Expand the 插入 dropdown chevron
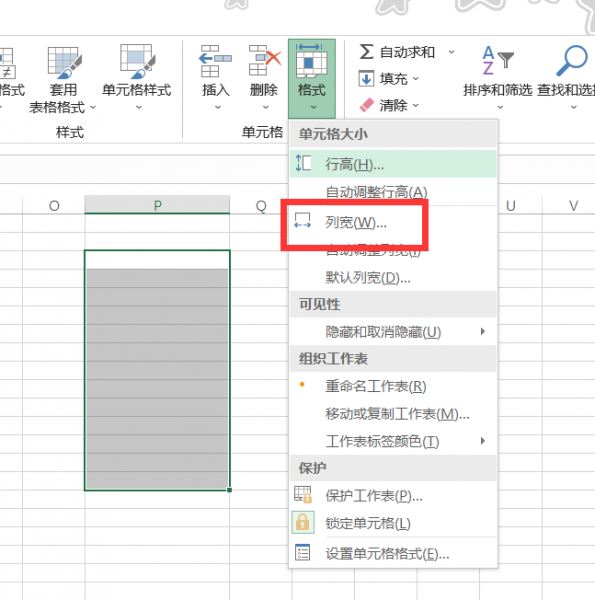The width and height of the screenshot is (595, 600). [218, 108]
